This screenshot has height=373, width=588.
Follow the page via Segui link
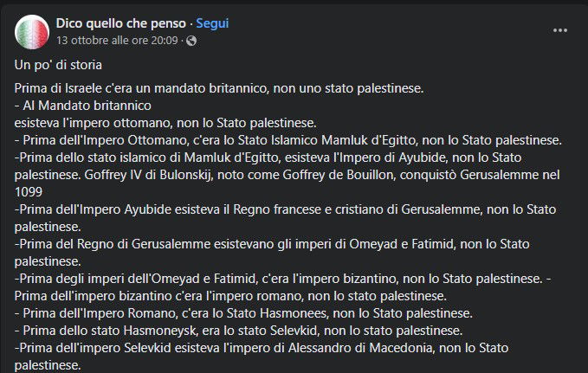(212, 23)
